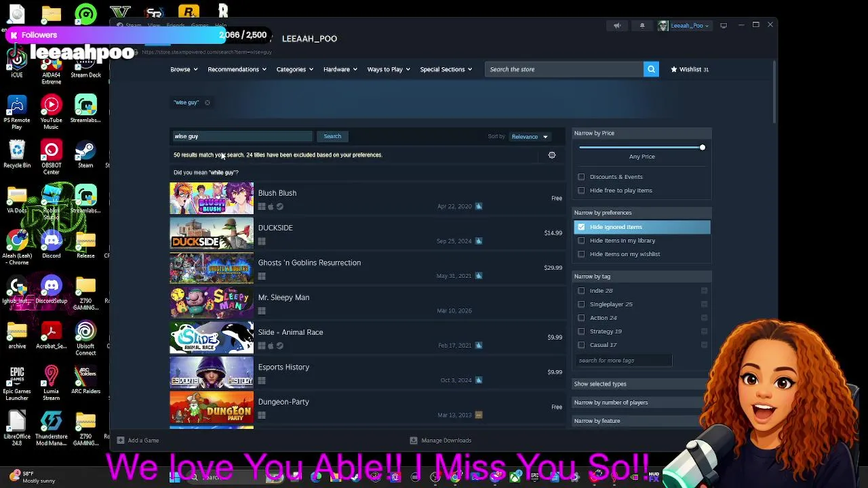Filter by Singleplayer tag checkbox
The image size is (868, 488).
[581, 304]
